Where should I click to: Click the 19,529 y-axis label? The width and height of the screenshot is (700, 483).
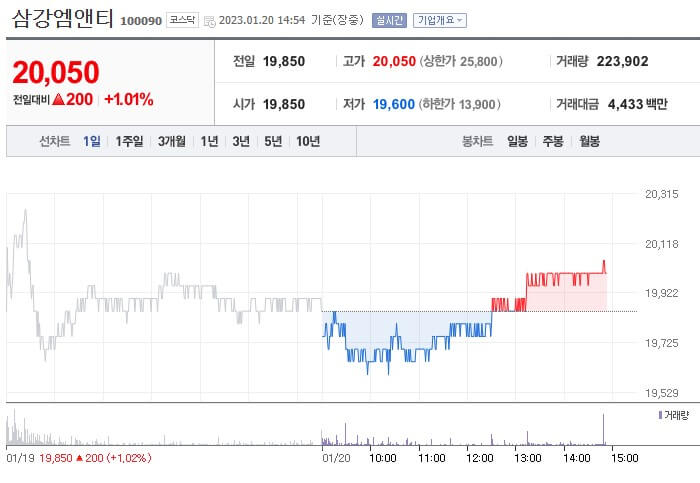[x=662, y=393]
